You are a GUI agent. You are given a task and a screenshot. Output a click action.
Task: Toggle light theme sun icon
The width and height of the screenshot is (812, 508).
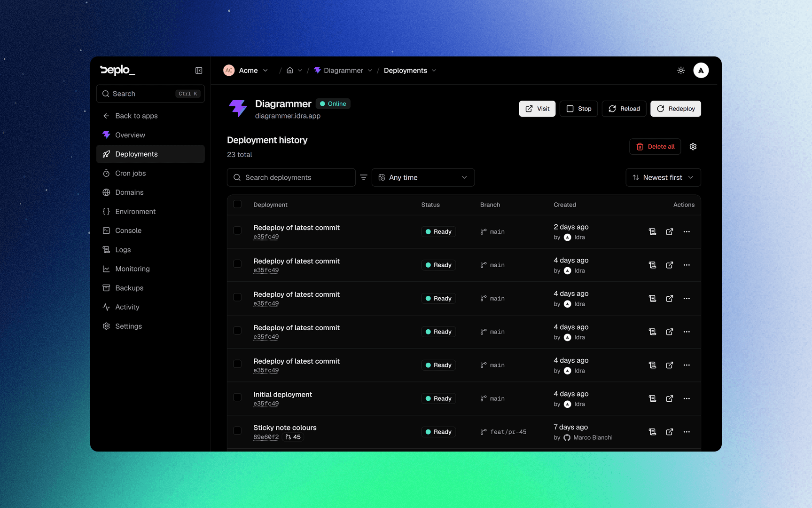(681, 71)
